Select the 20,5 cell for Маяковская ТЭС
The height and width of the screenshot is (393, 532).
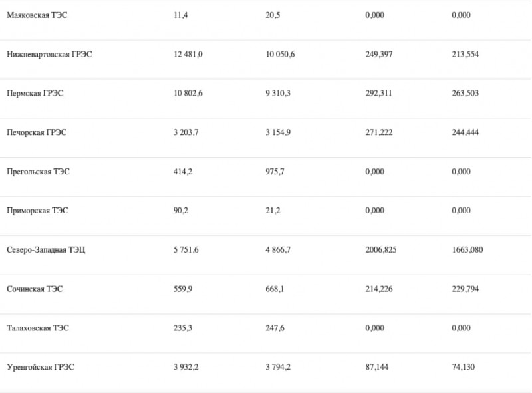click(271, 15)
